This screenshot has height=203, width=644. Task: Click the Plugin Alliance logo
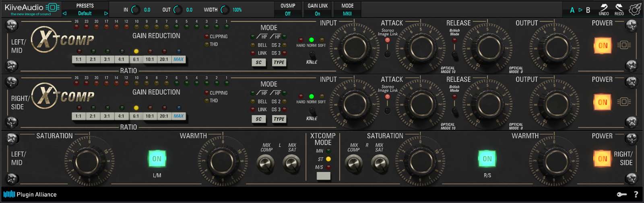click(x=30, y=195)
